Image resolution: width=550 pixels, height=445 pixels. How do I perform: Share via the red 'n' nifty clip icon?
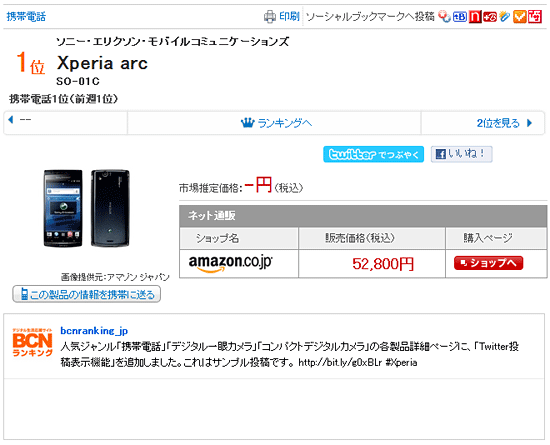475,16
